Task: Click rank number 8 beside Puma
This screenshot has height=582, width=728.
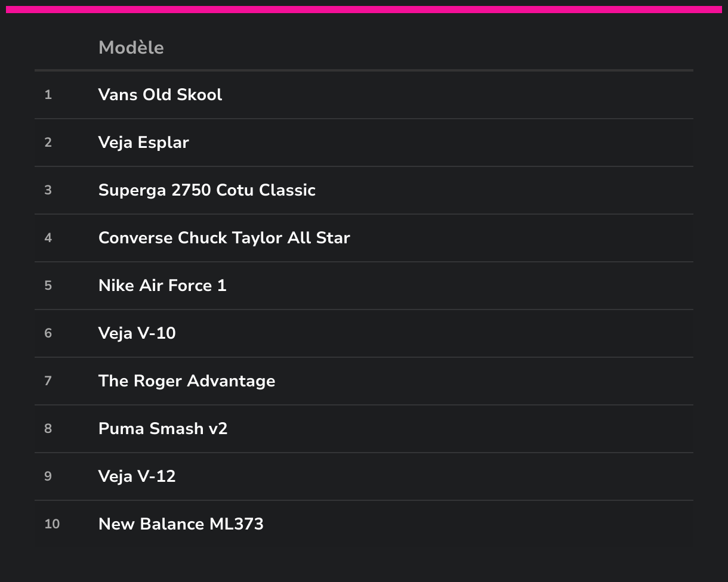Action: [x=48, y=429]
